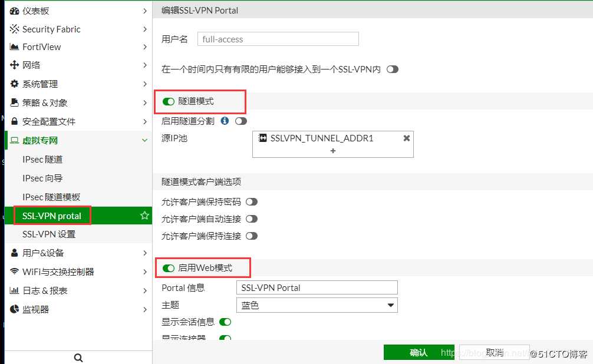Toggle 允许客户端保持连接 switch
The height and width of the screenshot is (364, 593).
[x=252, y=236]
